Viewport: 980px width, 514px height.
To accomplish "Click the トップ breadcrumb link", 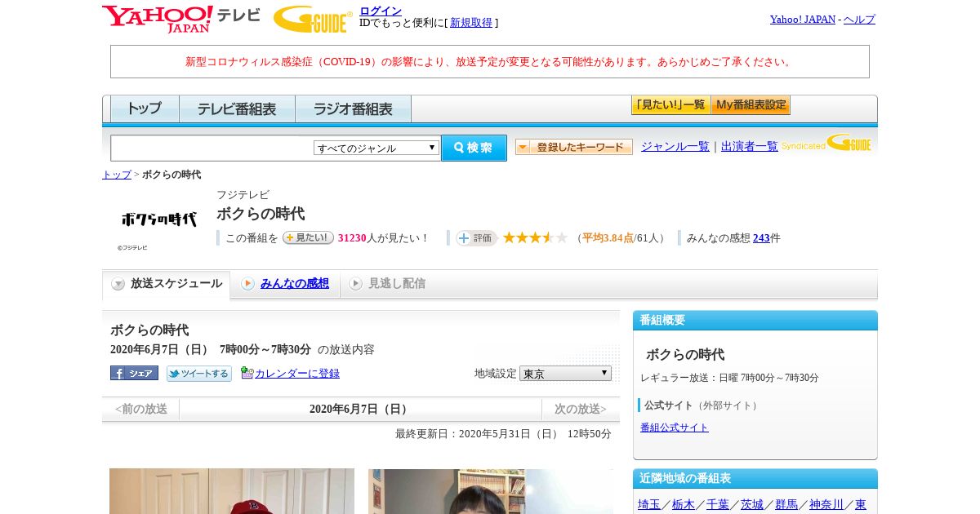I will (117, 175).
